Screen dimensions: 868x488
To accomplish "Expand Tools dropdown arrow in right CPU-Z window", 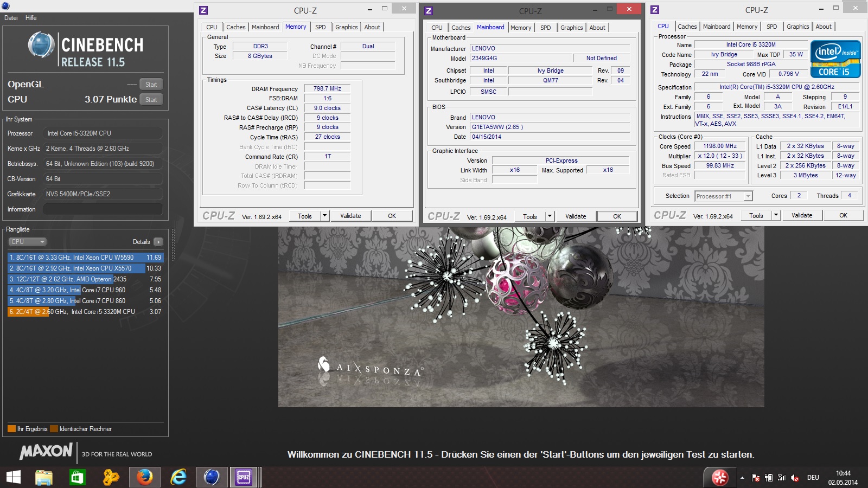I will (x=776, y=215).
